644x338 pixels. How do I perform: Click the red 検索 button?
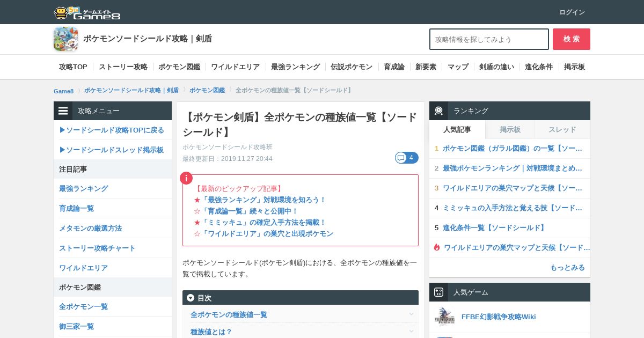[572, 39]
